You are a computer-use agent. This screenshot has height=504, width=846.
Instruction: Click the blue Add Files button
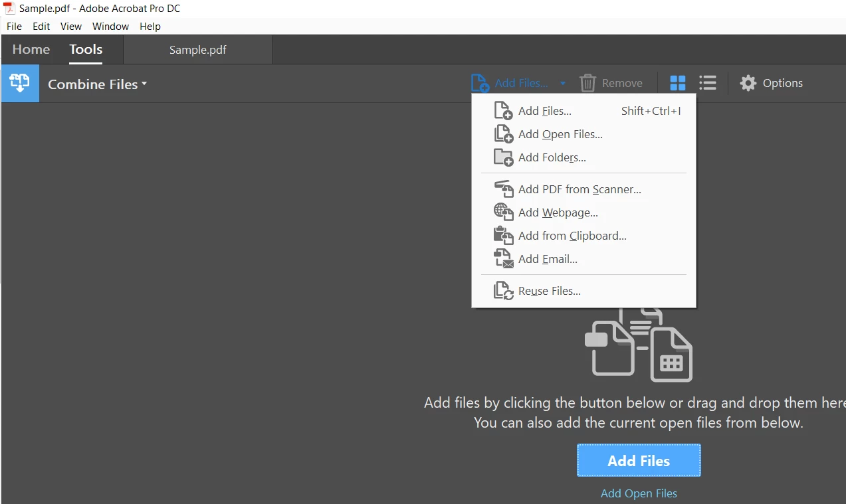(639, 461)
